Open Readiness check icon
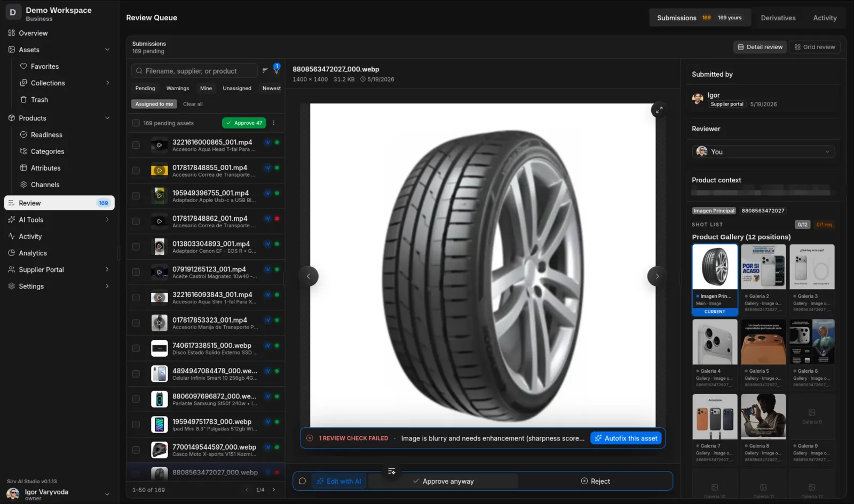This screenshot has width=854, height=504. (23, 135)
